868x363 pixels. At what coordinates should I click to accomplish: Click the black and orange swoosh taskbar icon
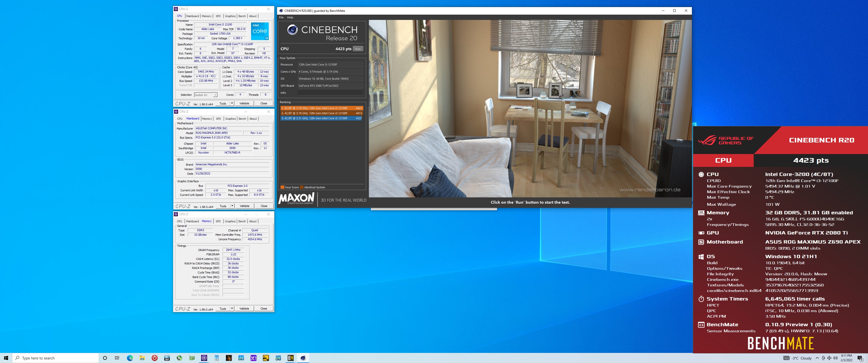tap(229, 358)
